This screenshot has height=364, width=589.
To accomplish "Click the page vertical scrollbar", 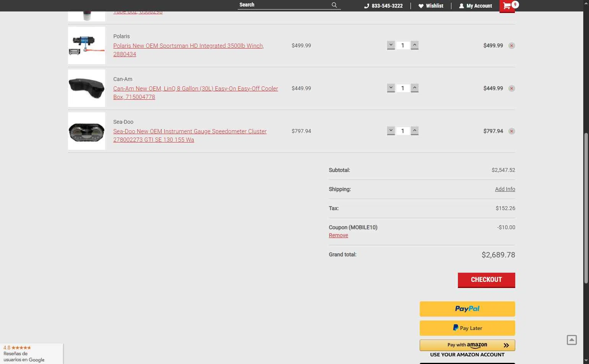I will point(586,208).
